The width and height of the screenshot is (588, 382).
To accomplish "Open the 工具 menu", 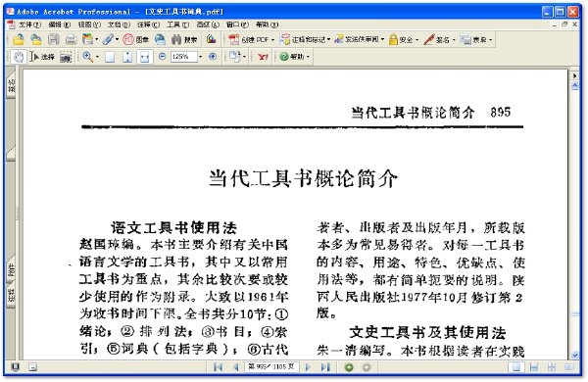I will pyautogui.click(x=177, y=24).
